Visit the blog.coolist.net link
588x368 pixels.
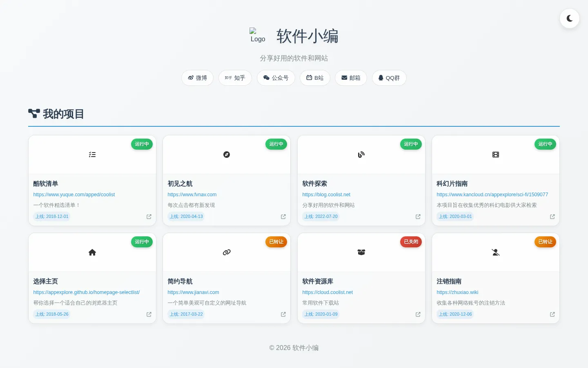(x=326, y=195)
